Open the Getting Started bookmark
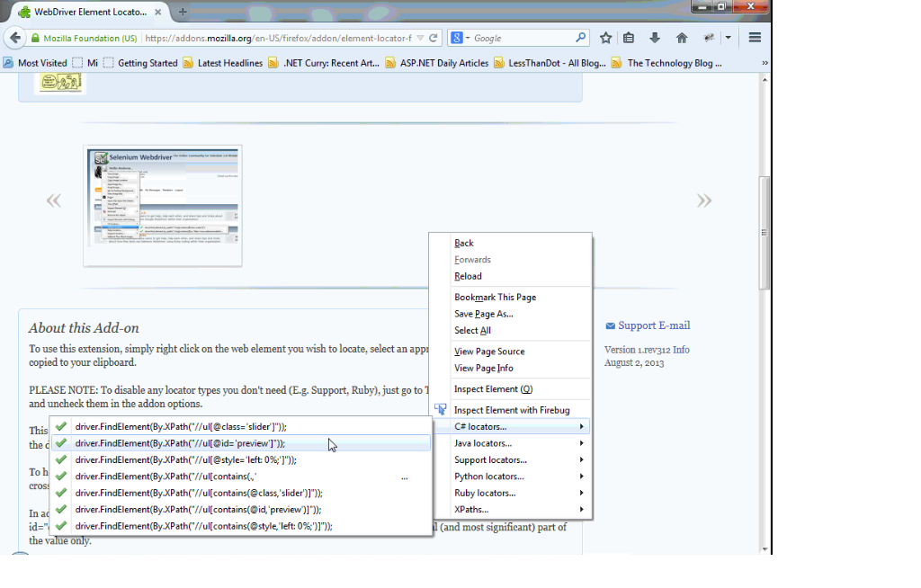The image size is (921, 588). pyautogui.click(x=140, y=63)
